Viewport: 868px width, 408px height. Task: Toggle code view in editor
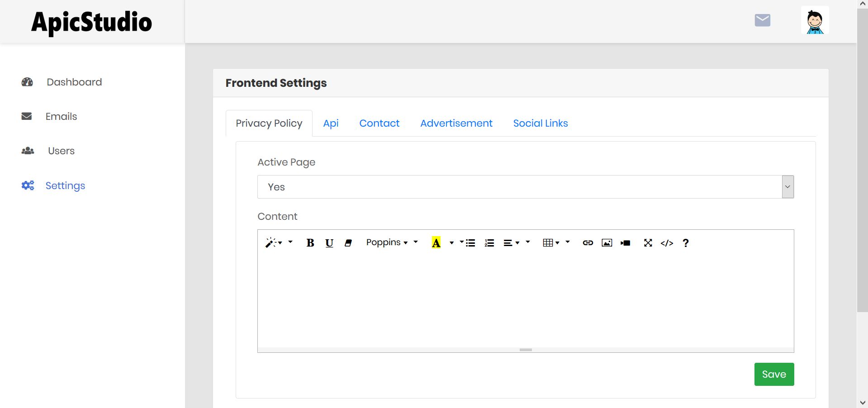click(x=667, y=243)
